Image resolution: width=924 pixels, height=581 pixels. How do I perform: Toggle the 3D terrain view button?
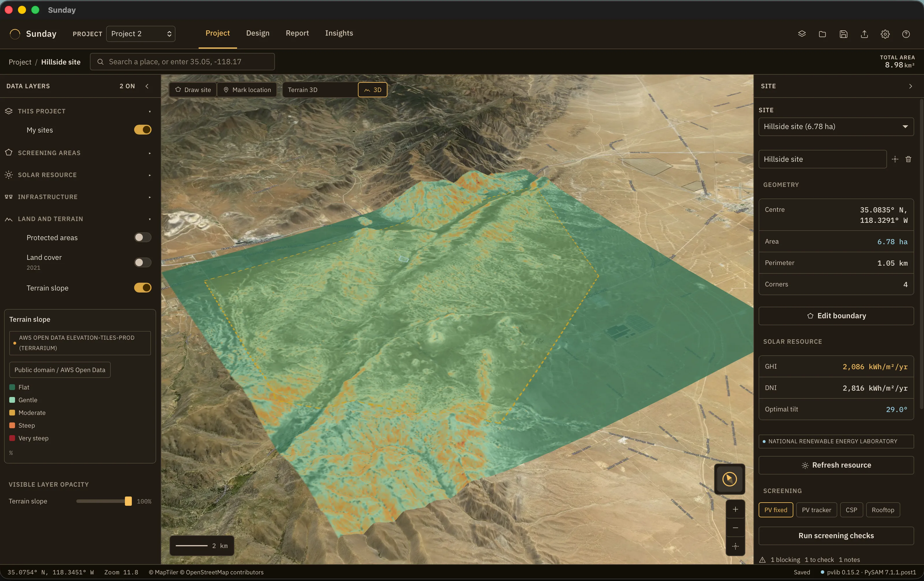tap(372, 90)
